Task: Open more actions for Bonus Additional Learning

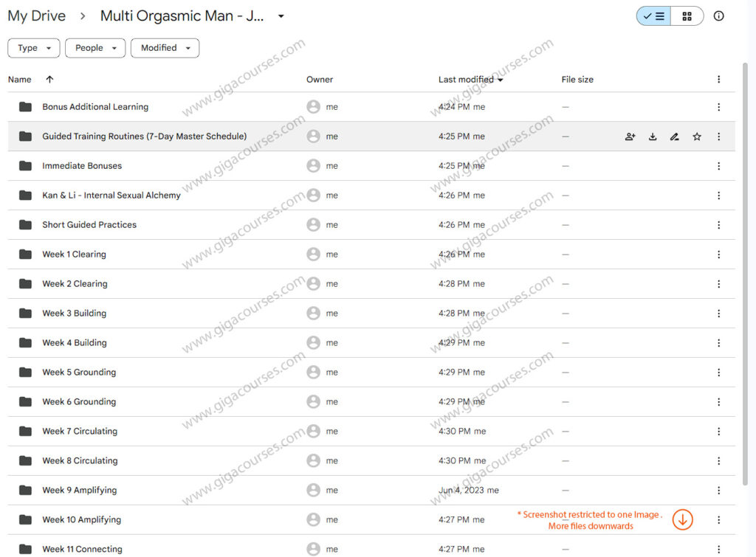Action: point(718,107)
